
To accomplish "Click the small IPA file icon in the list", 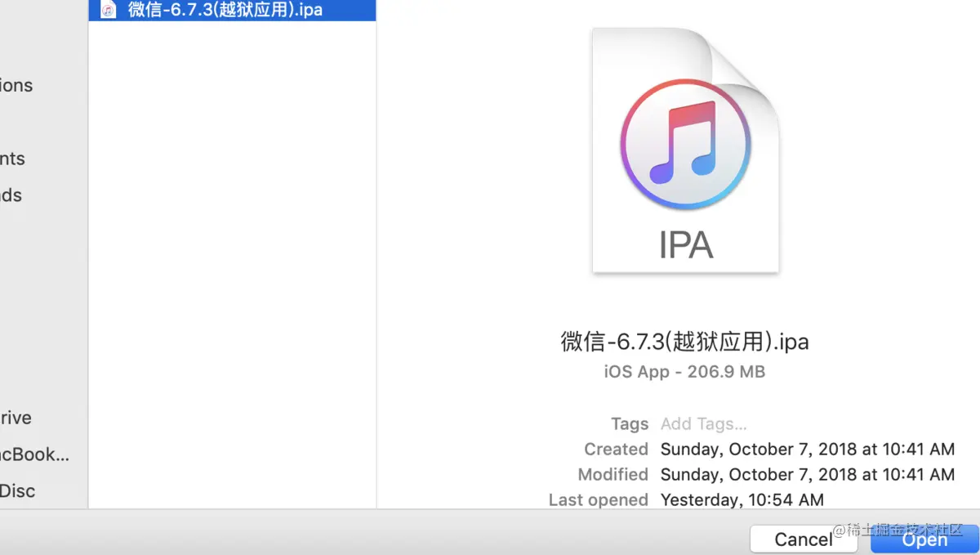I will tap(109, 11).
